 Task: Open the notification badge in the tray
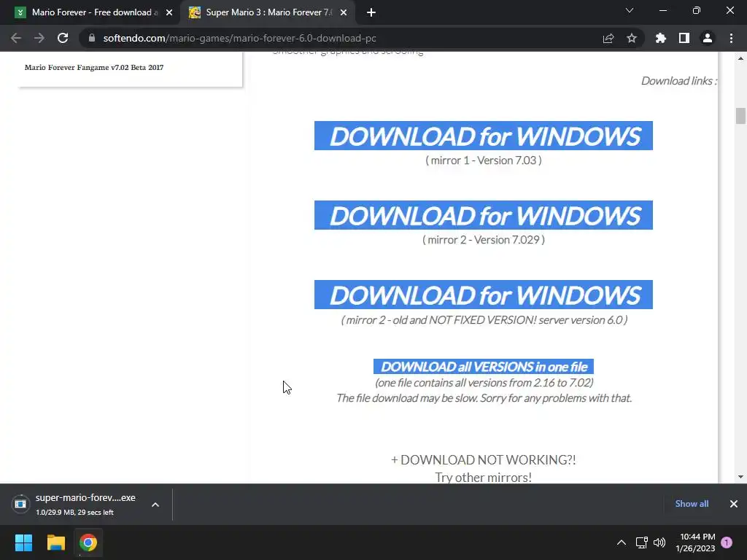[x=727, y=542]
